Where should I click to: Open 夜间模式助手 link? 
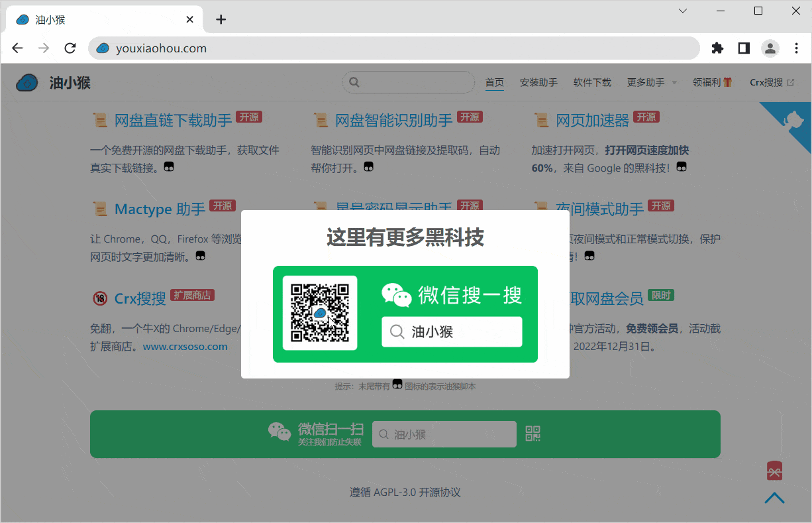(x=600, y=209)
